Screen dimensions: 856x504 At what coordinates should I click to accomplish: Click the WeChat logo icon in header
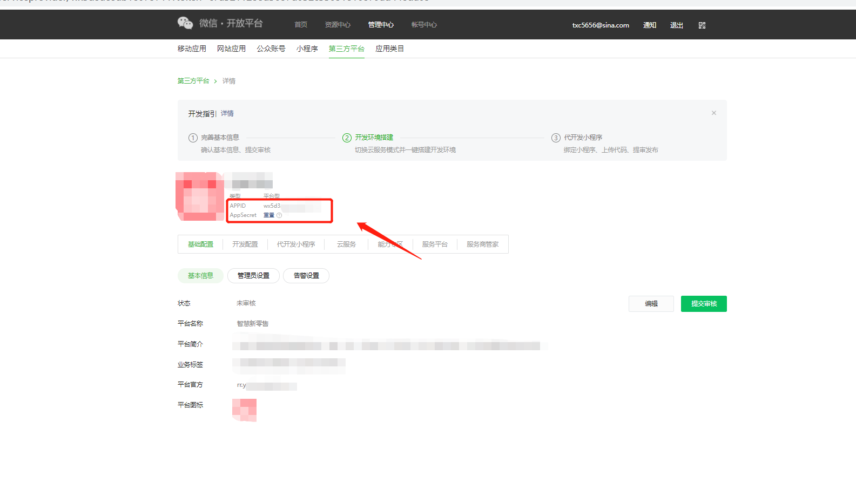(x=185, y=23)
